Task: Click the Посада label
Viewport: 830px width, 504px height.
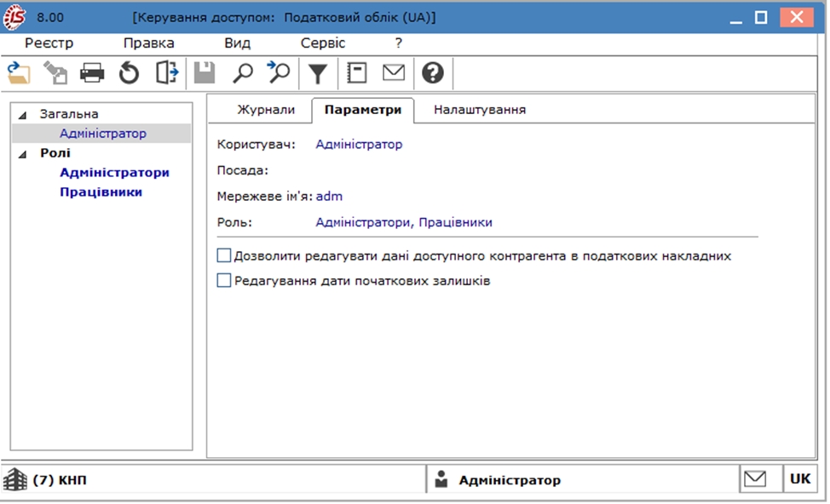Action: (x=242, y=170)
